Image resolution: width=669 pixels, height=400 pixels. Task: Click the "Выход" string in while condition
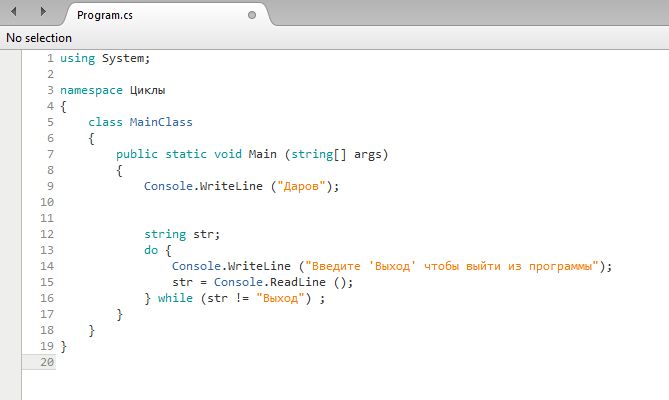pos(280,298)
